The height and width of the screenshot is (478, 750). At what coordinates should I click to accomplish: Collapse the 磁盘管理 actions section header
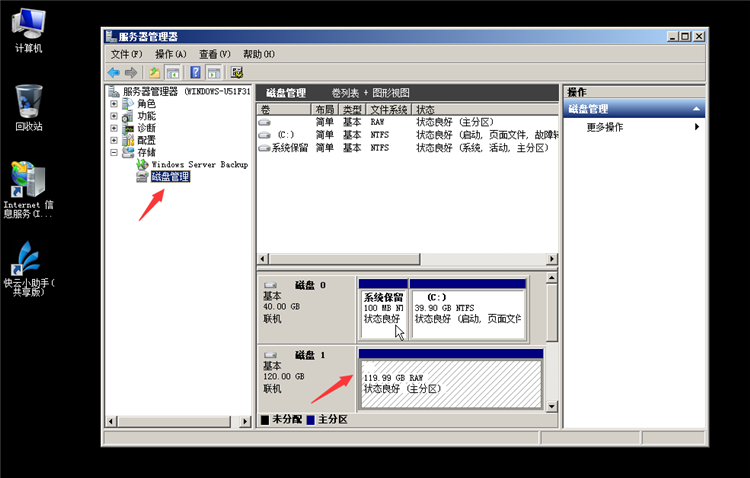[697, 109]
